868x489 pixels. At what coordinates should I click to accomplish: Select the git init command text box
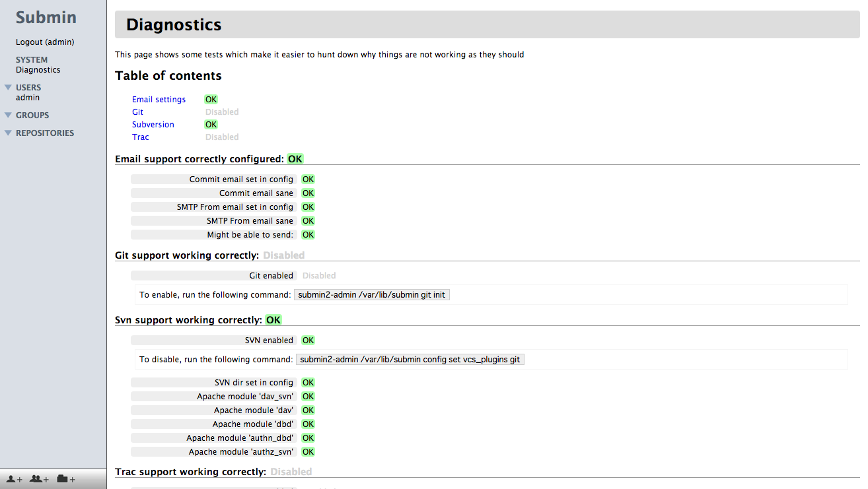click(x=371, y=294)
